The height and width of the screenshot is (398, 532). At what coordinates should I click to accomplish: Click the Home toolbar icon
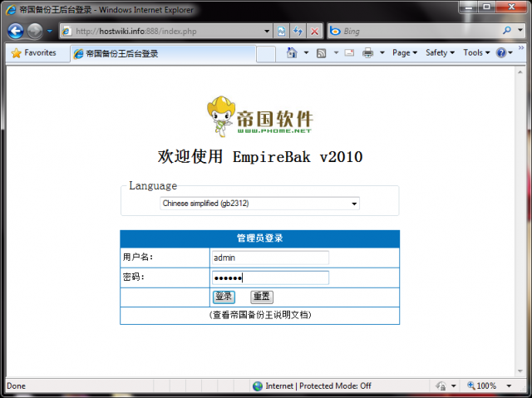292,52
